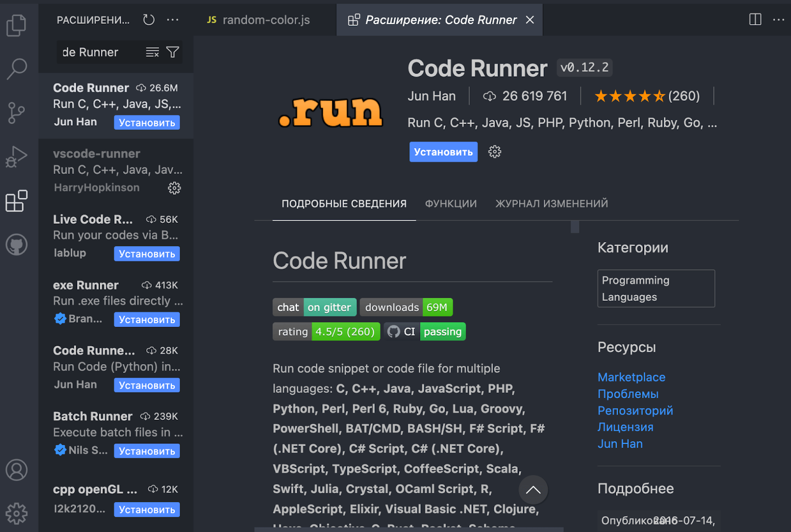This screenshot has width=791, height=532.
Task: Open the extensions filter funnel icon
Action: click(172, 52)
